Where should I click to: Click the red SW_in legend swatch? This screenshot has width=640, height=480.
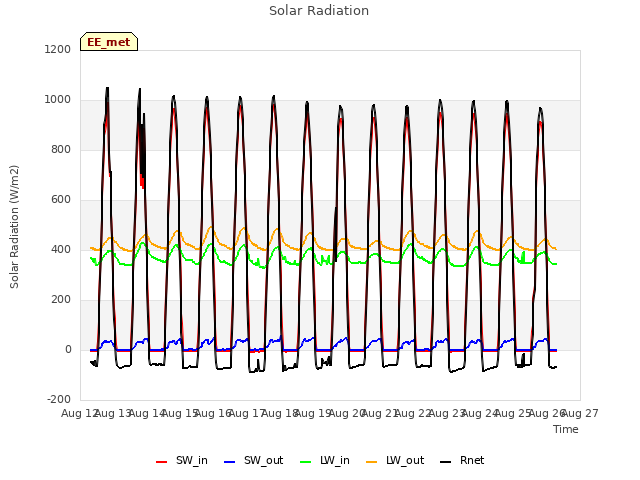click(162, 462)
